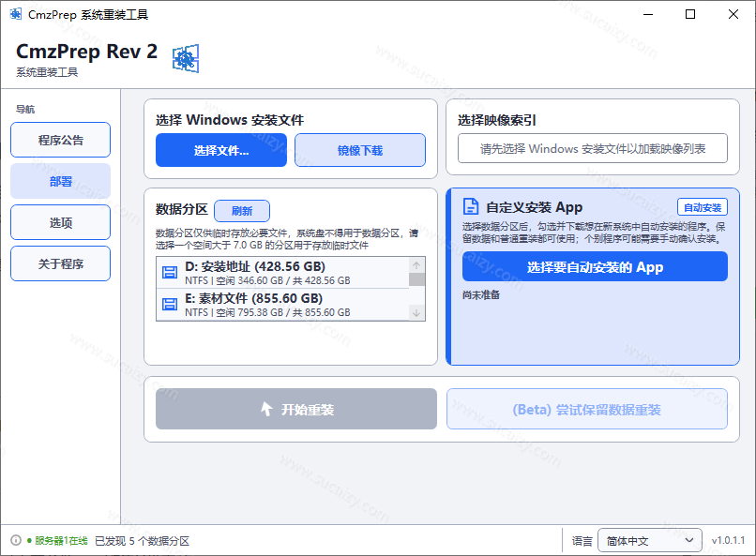Click the green server online dot
This screenshot has width=756, height=556.
[29, 541]
